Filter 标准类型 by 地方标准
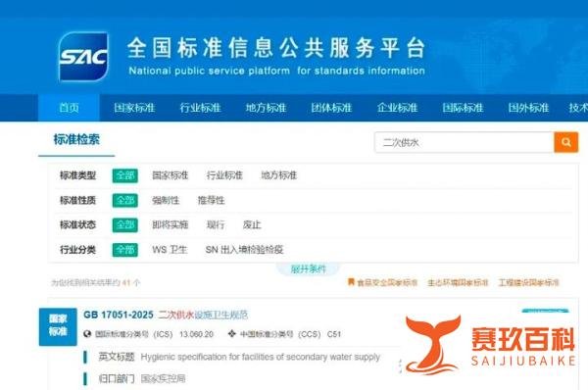 pyautogui.click(x=279, y=175)
